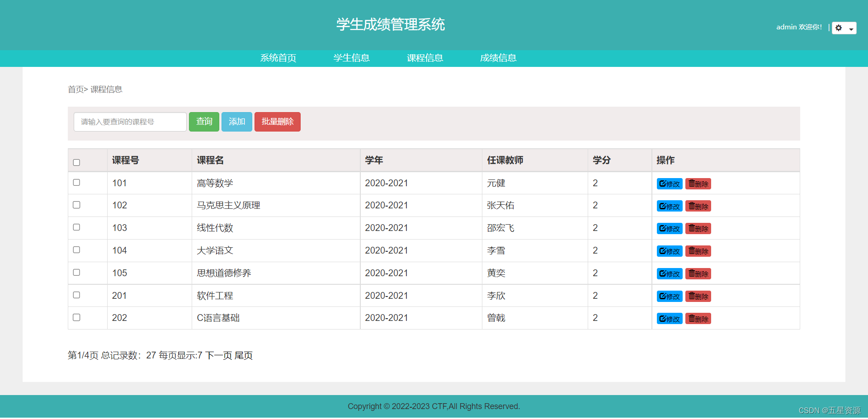Delete the C语言基础 course row
The width and height of the screenshot is (868, 419).
[x=698, y=319]
